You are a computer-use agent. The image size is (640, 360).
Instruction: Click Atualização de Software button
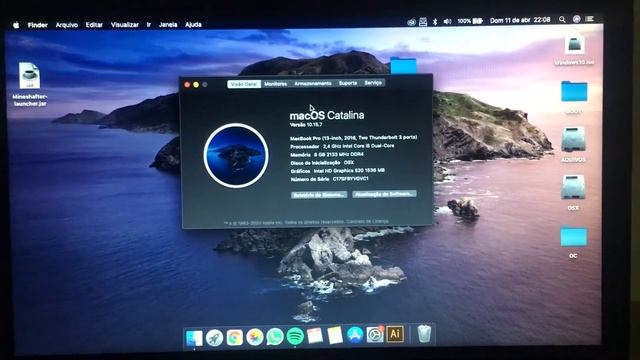(384, 194)
